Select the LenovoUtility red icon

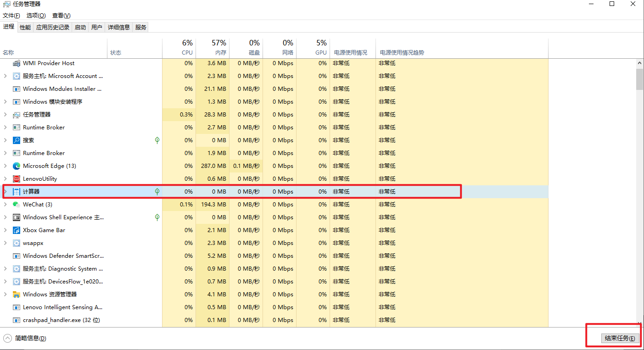(x=17, y=179)
